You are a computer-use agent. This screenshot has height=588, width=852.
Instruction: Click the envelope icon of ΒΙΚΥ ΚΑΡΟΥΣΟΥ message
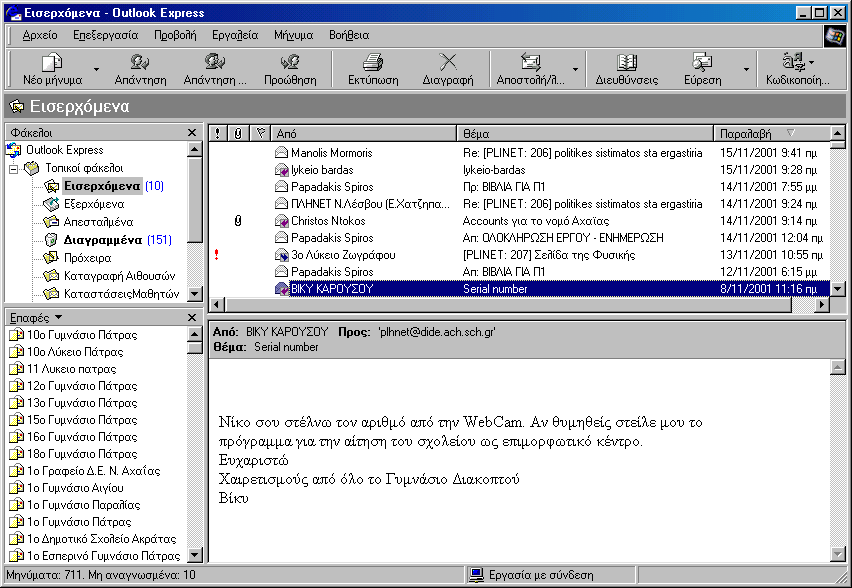(281, 289)
